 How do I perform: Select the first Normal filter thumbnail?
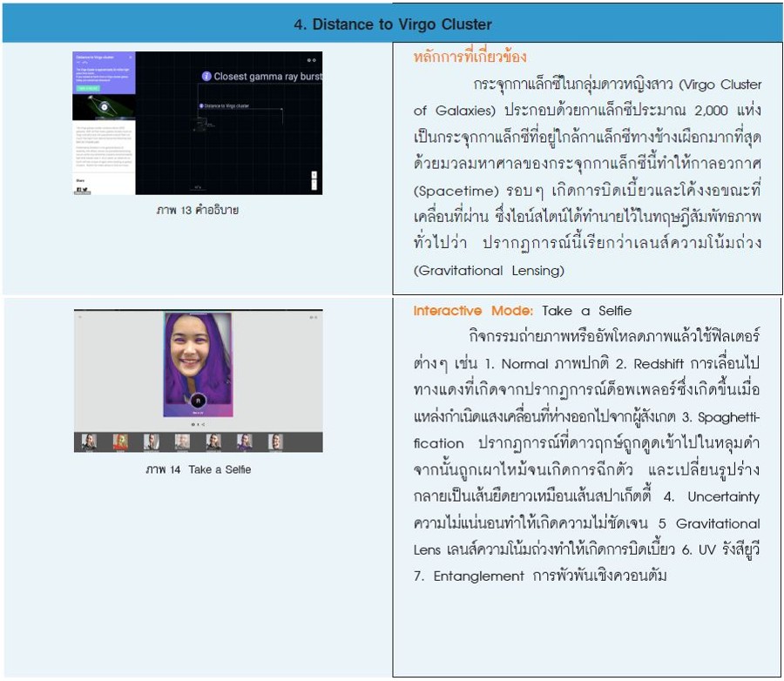[x=88, y=442]
